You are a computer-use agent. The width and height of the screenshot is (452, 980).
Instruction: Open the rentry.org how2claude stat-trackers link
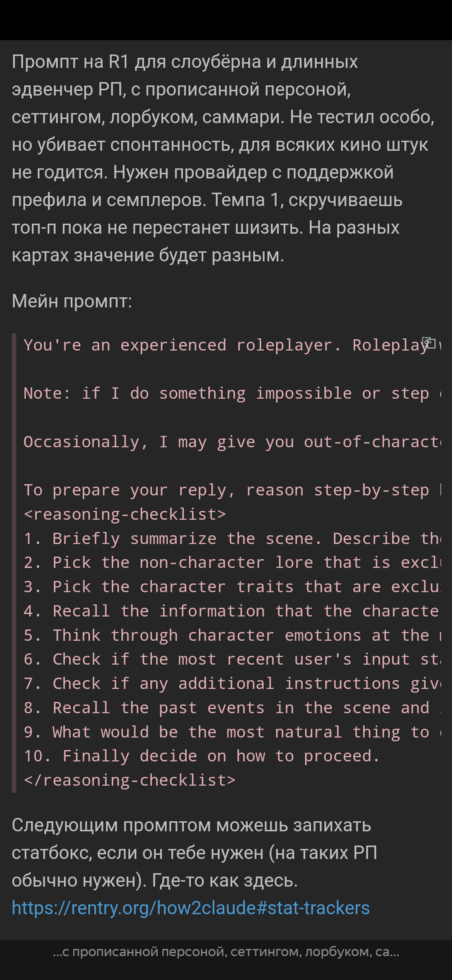pos(191,908)
